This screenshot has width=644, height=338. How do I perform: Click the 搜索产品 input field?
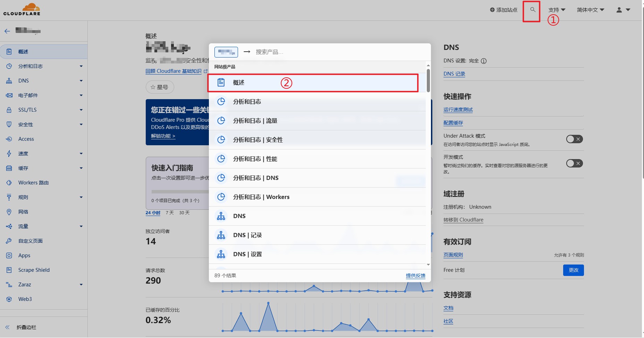click(340, 52)
